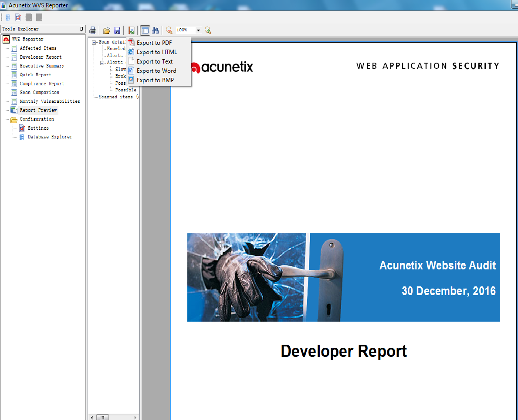Toggle the report outline panel button
The width and height of the screenshot is (518, 420).
[x=145, y=30]
